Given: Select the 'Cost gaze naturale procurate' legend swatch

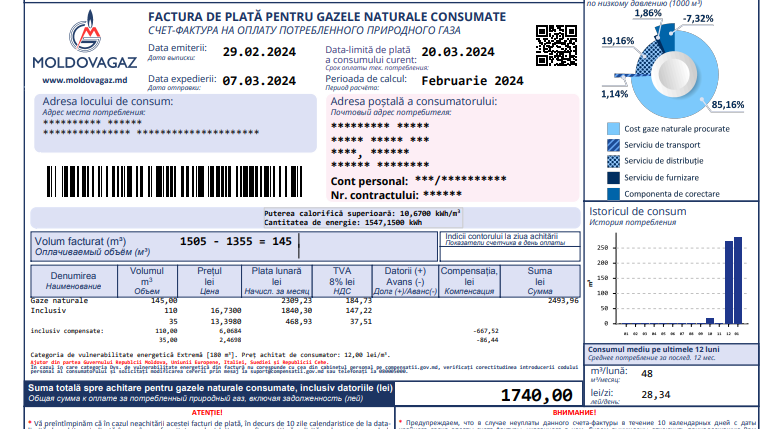Looking at the screenshot, I should [x=612, y=129].
